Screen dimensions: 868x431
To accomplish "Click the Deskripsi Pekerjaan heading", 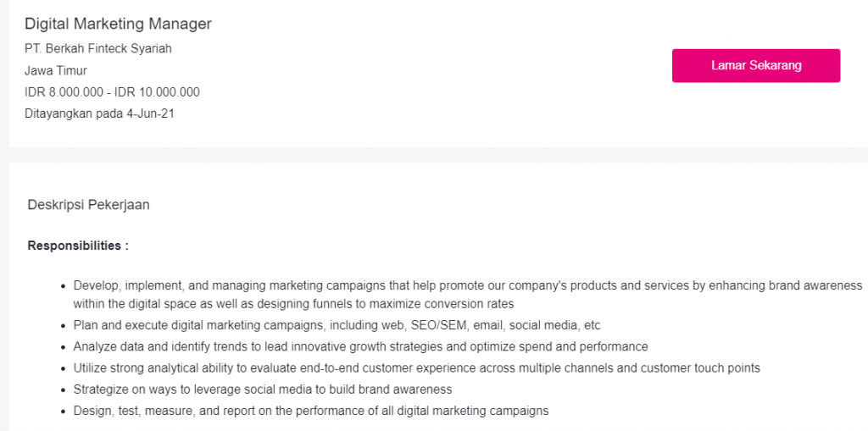I will pos(88,205).
